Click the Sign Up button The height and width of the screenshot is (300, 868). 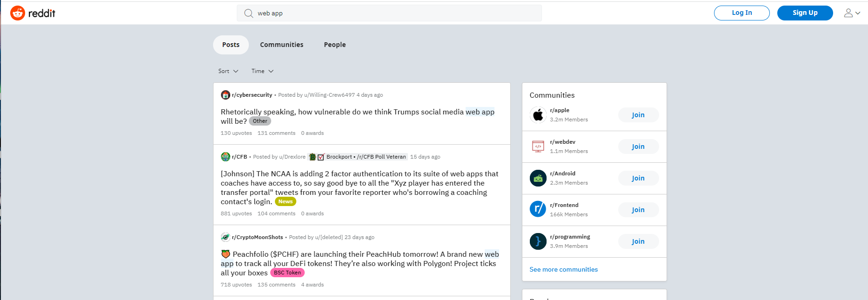(x=805, y=13)
